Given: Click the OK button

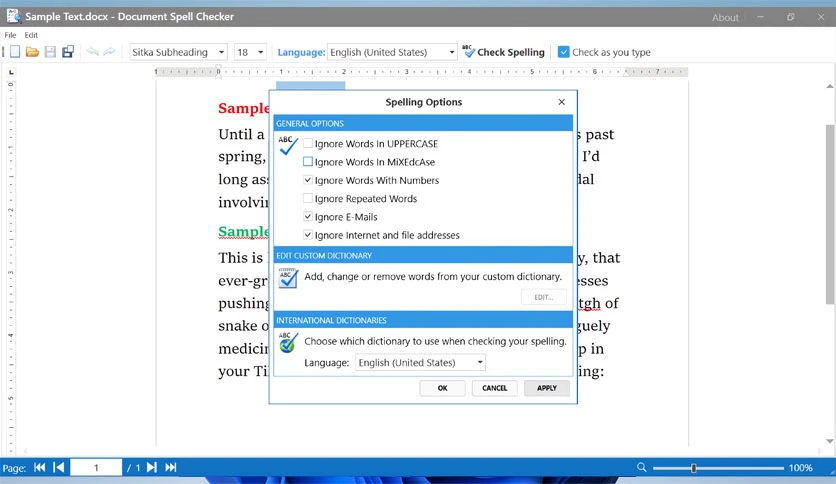Looking at the screenshot, I should 443,388.
